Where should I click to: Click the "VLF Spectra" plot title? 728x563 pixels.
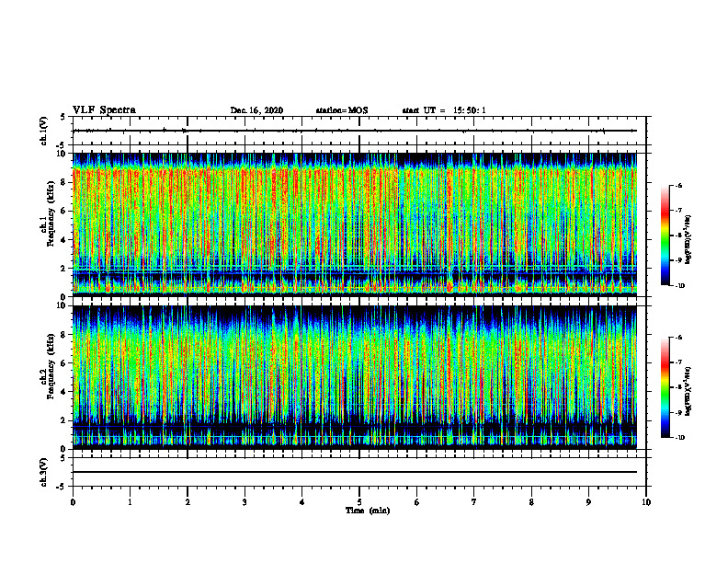click(x=104, y=110)
